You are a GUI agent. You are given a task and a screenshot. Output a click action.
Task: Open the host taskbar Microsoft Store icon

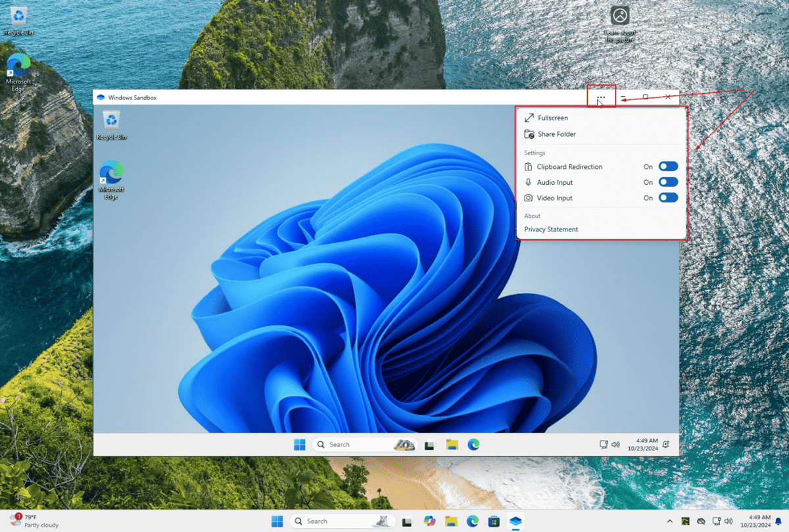pos(493,521)
